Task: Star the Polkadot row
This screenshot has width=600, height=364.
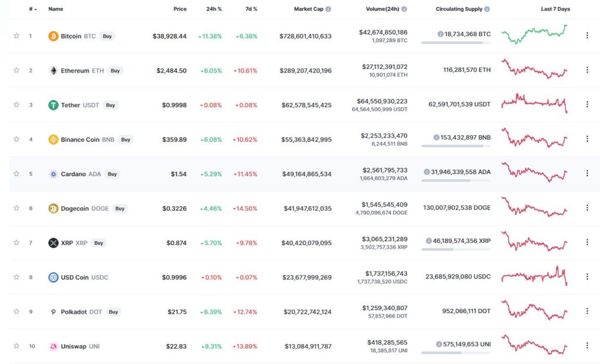Action: click(x=16, y=311)
